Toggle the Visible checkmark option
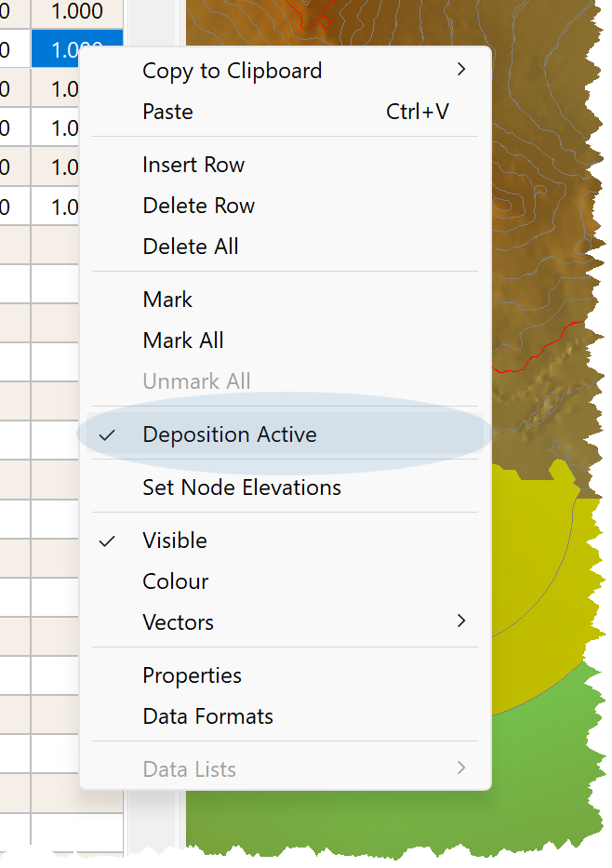 pyautogui.click(x=175, y=541)
